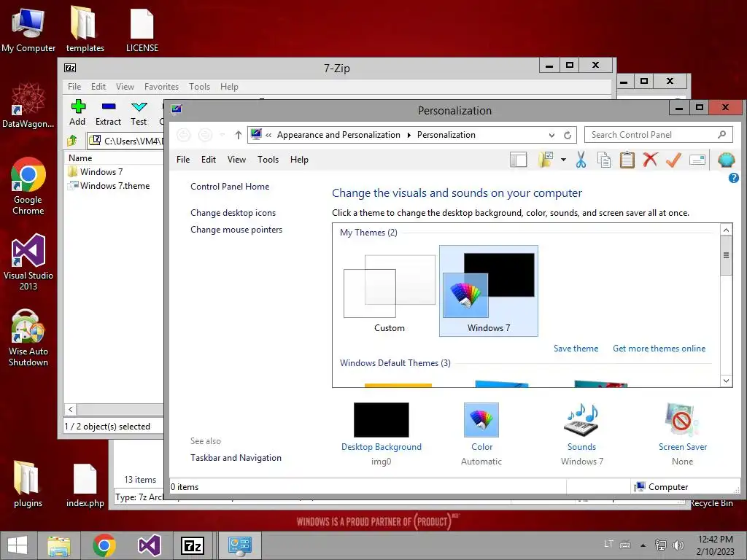Viewport: 747px width, 560px height.
Task: Select the index.php desktop file
Action: click(85, 486)
